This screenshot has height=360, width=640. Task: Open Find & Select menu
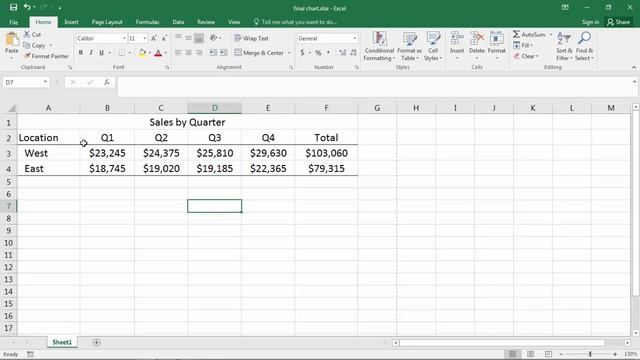coord(584,46)
